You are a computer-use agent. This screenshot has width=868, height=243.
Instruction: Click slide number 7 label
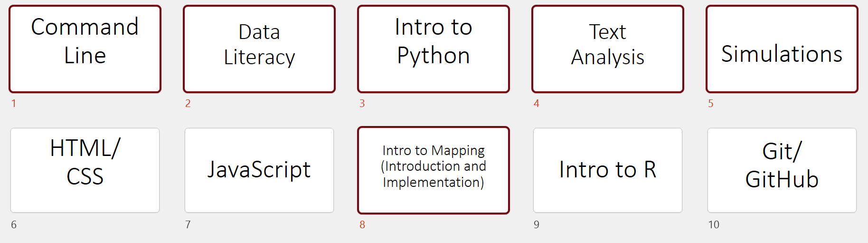188,224
